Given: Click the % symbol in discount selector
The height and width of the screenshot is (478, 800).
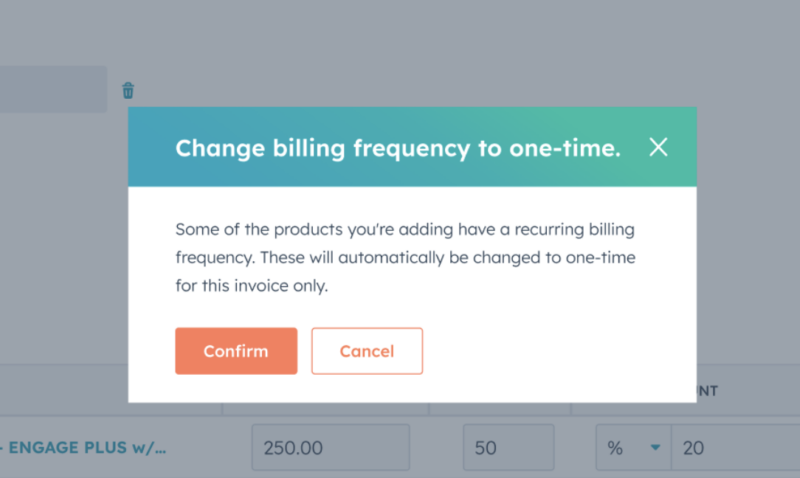Looking at the screenshot, I should pyautogui.click(x=615, y=447).
